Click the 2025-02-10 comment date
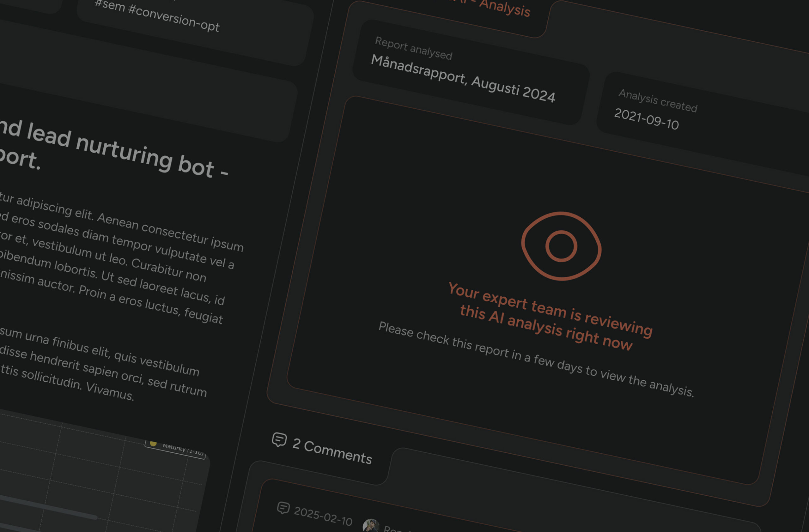The height and width of the screenshot is (532, 809). click(x=323, y=516)
